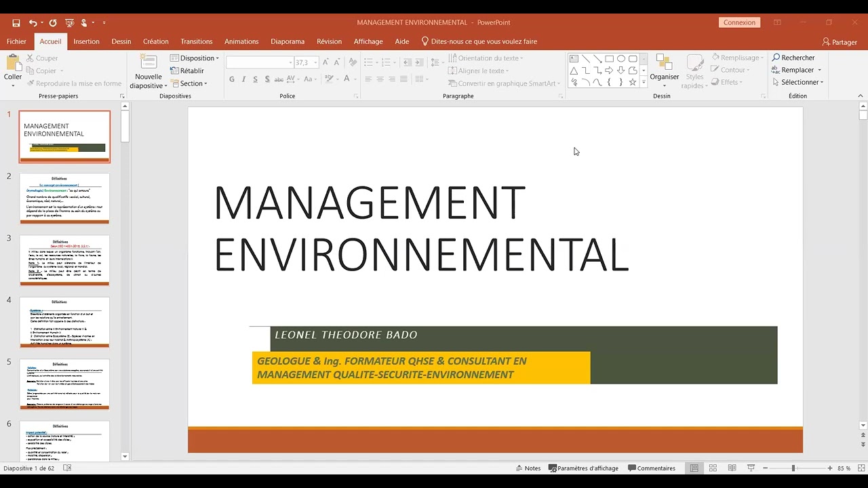
Task: Switch to slide sorter view
Action: pos(713,468)
